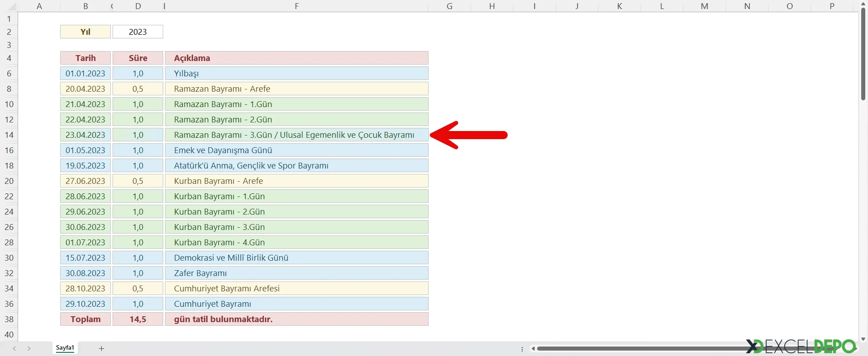Image resolution: width=868 pixels, height=356 pixels.
Task: Click the horizontal scrollbar left arrow
Action: pos(533,348)
